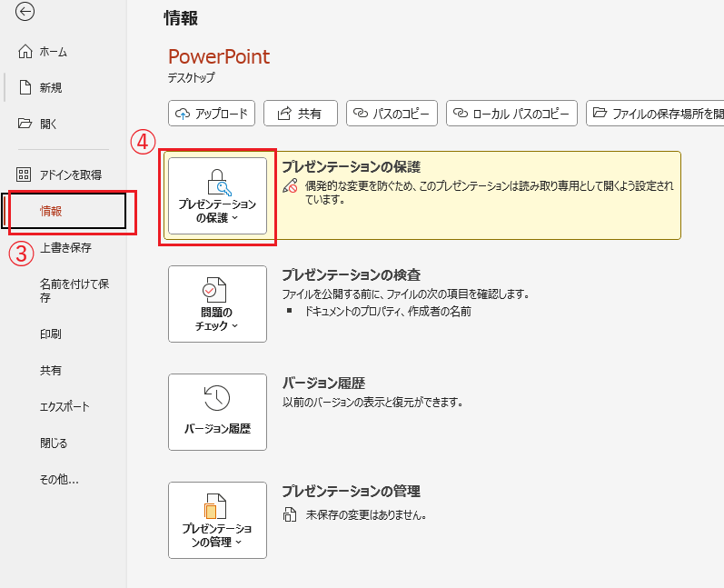724x588 pixels.
Task: Open その他... in the sidebar
Action: [x=59, y=480]
